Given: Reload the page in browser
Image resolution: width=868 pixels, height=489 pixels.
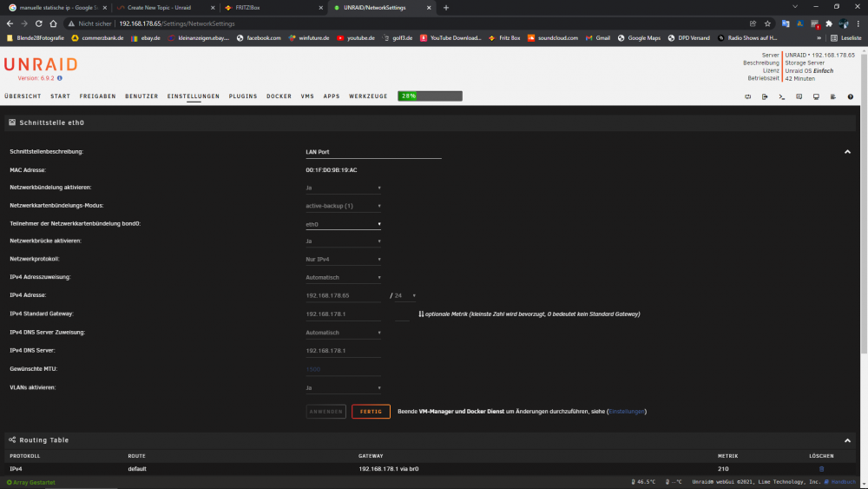Looking at the screenshot, I should [x=39, y=23].
